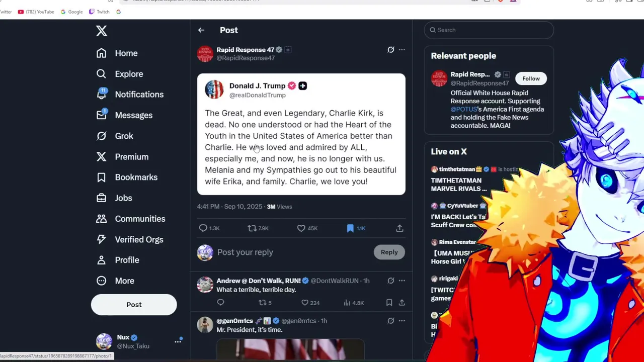Open account switcher dots next to Nux
Viewport: 644px width, 362px height.
point(178,341)
